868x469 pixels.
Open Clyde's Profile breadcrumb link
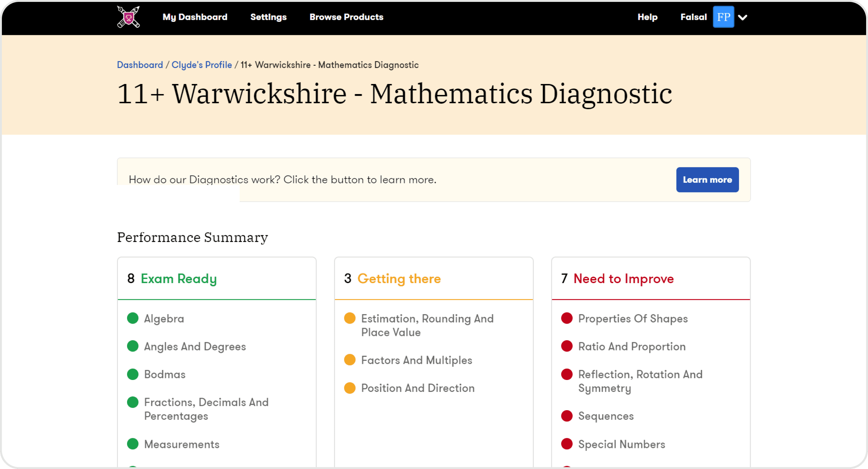(x=202, y=65)
